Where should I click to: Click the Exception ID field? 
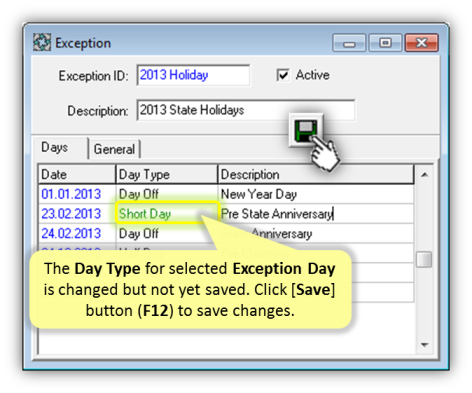[x=193, y=75]
